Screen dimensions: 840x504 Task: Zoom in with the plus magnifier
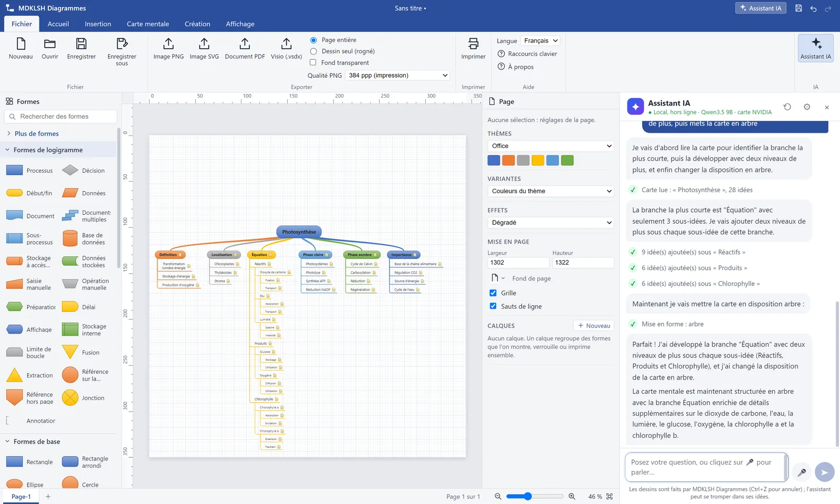point(572,496)
